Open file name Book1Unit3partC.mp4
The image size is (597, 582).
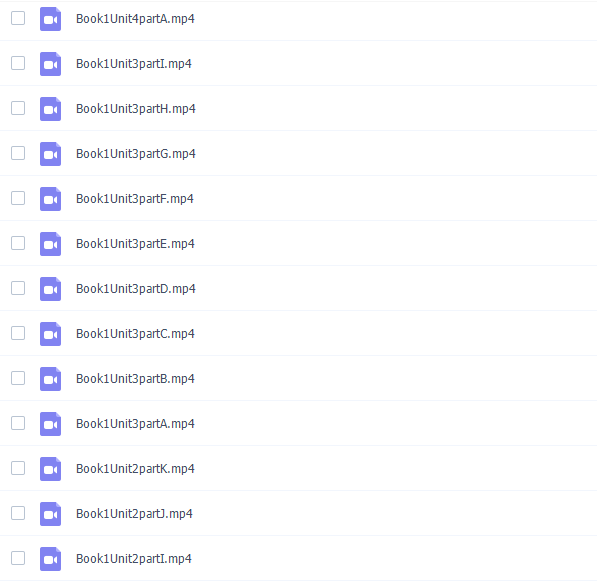[135, 334]
